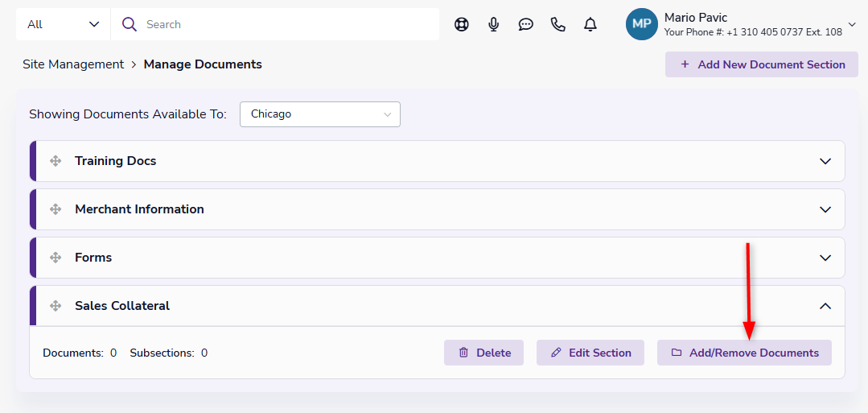The image size is (868, 413).
Task: Select the Training Docs title
Action: [x=116, y=161]
